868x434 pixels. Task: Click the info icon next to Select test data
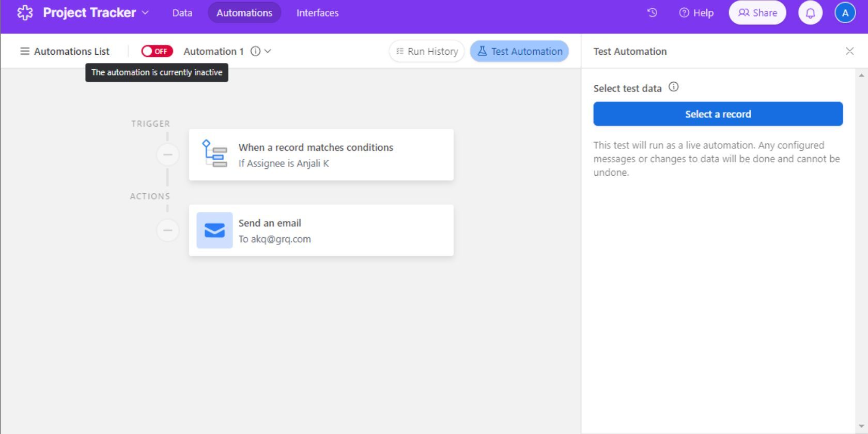673,87
